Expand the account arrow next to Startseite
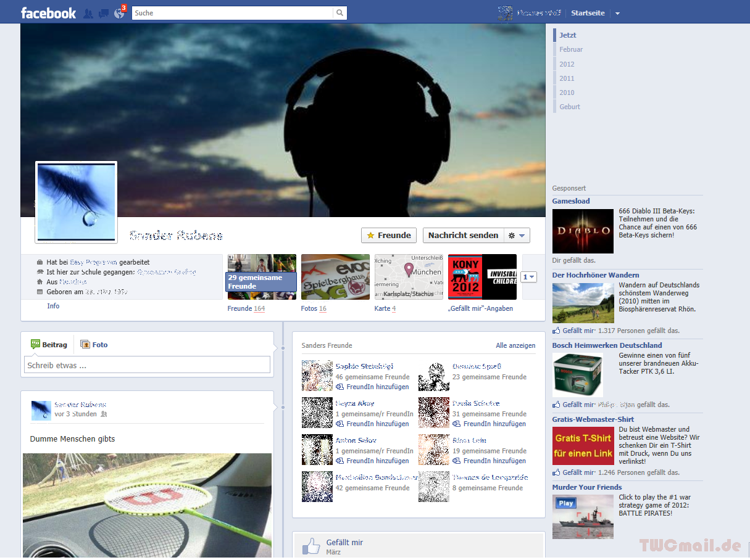The height and width of the screenshot is (560, 750). 617,14
